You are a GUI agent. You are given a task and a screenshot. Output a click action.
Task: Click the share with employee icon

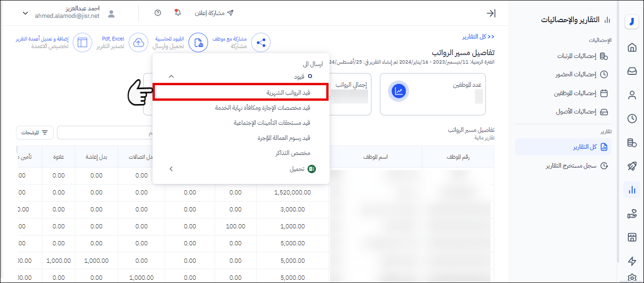click(x=260, y=42)
